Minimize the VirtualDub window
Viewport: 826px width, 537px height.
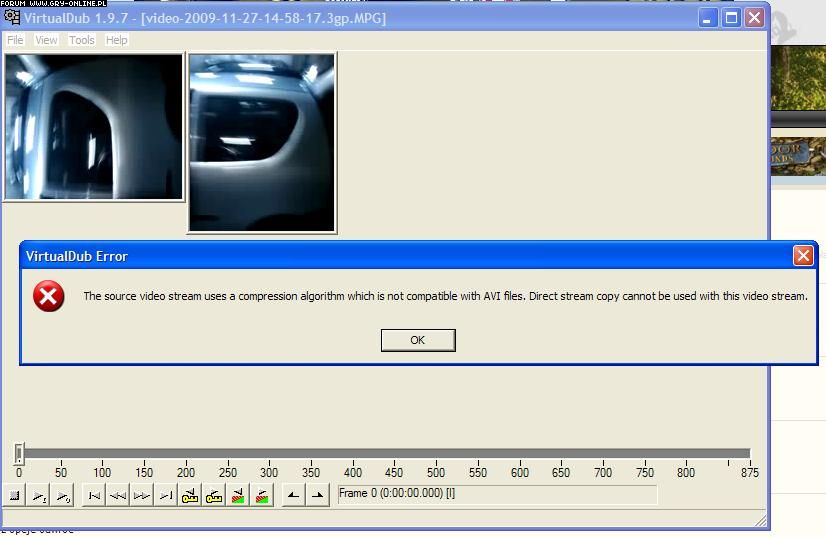click(x=707, y=18)
